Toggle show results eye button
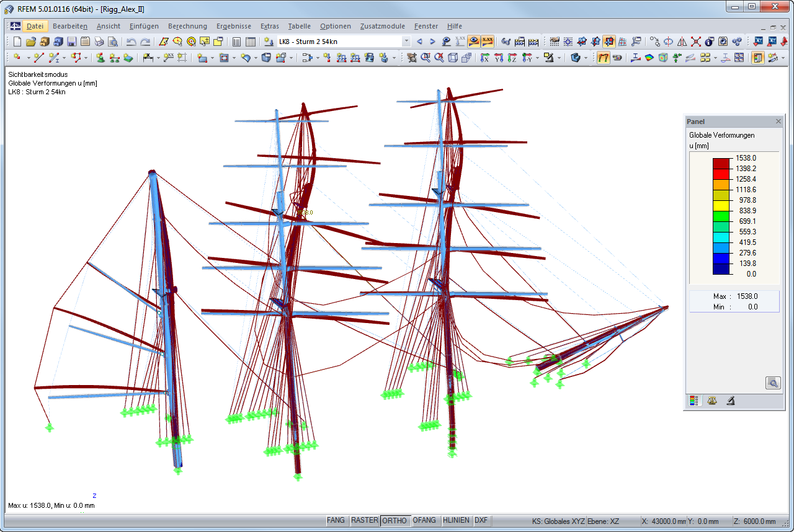 (474, 42)
